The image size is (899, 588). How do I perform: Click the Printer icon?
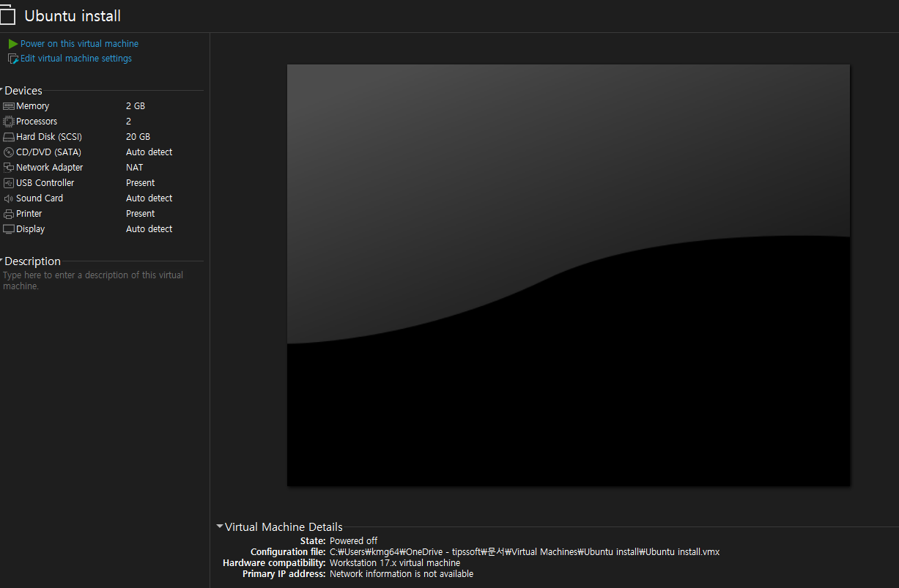pyautogui.click(x=9, y=214)
